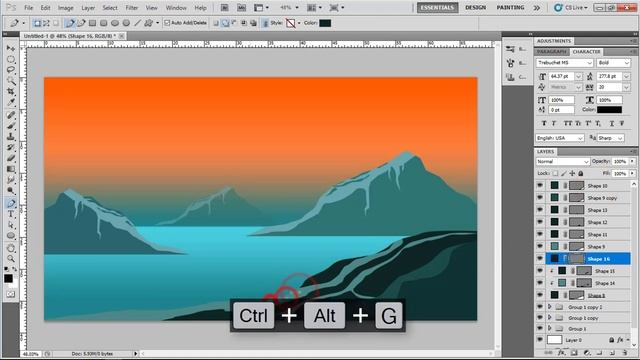This screenshot has height=360, width=640.
Task: Click the Add layer style fx icon
Action: [x=562, y=353]
